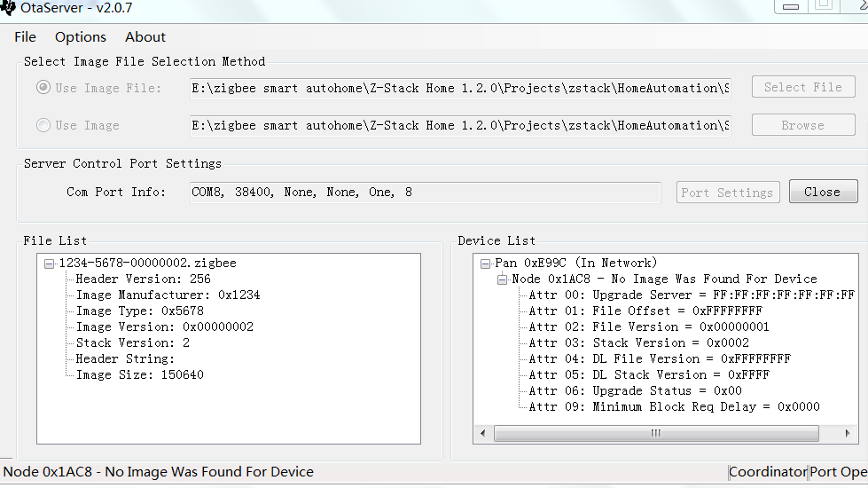Click the Com Port Info text field
Viewport: 868px width, 488px height.
coord(425,193)
